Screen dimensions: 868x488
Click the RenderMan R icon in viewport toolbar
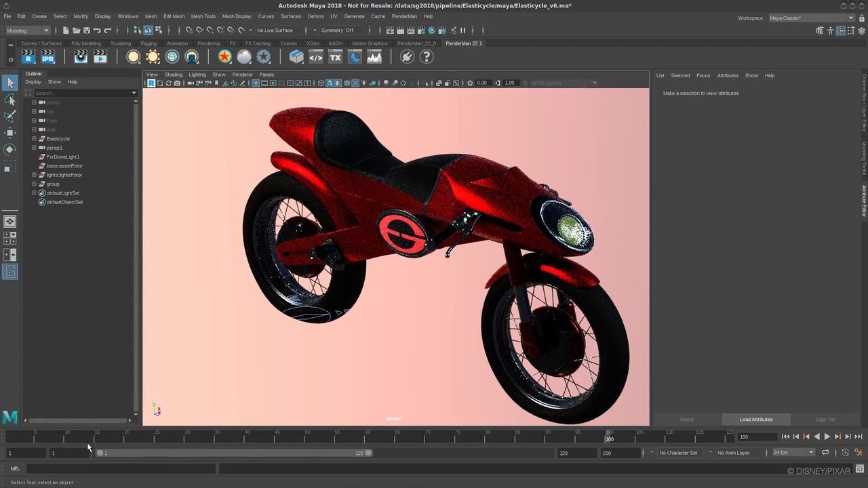(151, 83)
